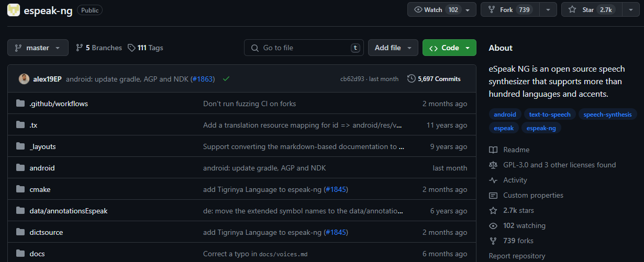This screenshot has height=262, width=644.
Task: Expand the Add file dropdown
Action: (393, 48)
